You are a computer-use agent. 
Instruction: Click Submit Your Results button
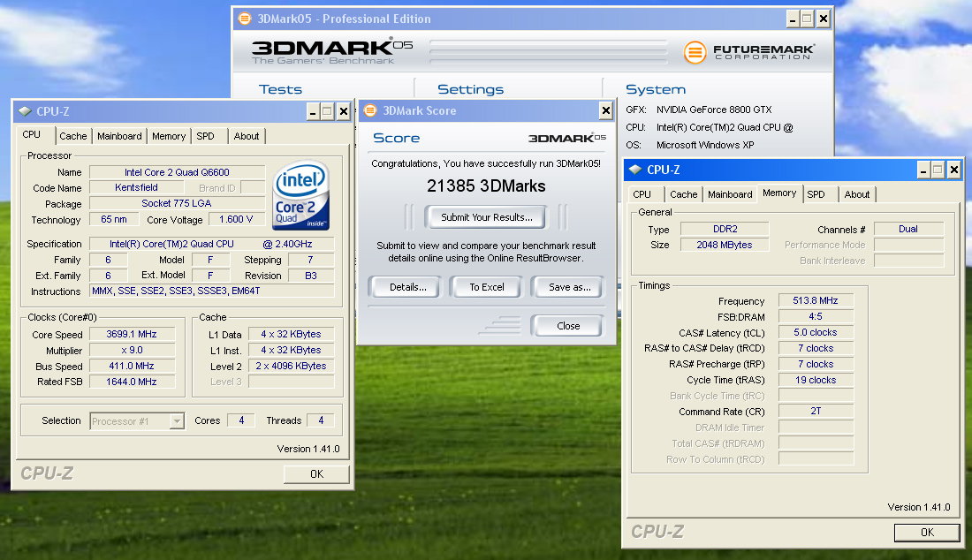pyautogui.click(x=487, y=217)
